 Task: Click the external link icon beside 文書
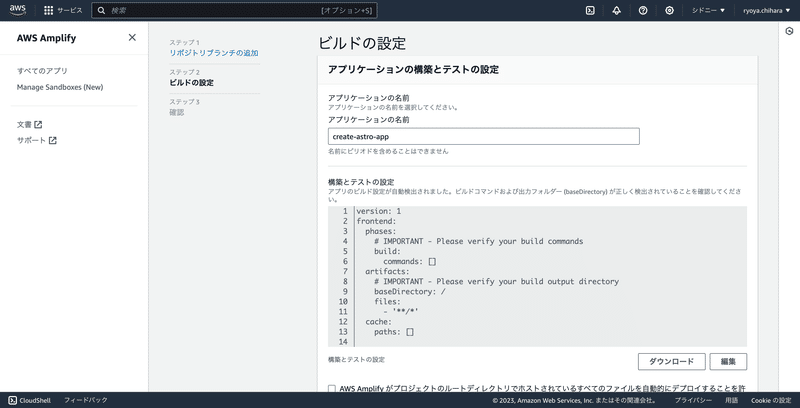[38, 124]
